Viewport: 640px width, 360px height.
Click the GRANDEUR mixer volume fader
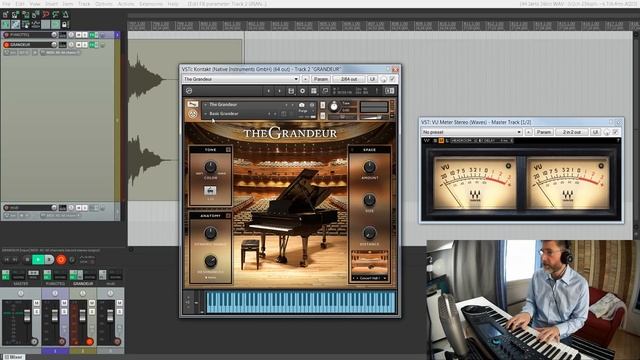(82, 315)
